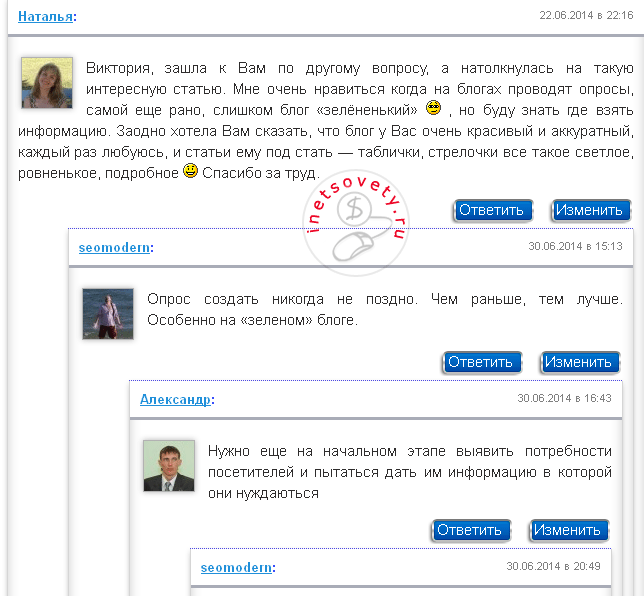Click Изменить under Наталья's comment
This screenshot has height=596, width=644.
pos(591,210)
